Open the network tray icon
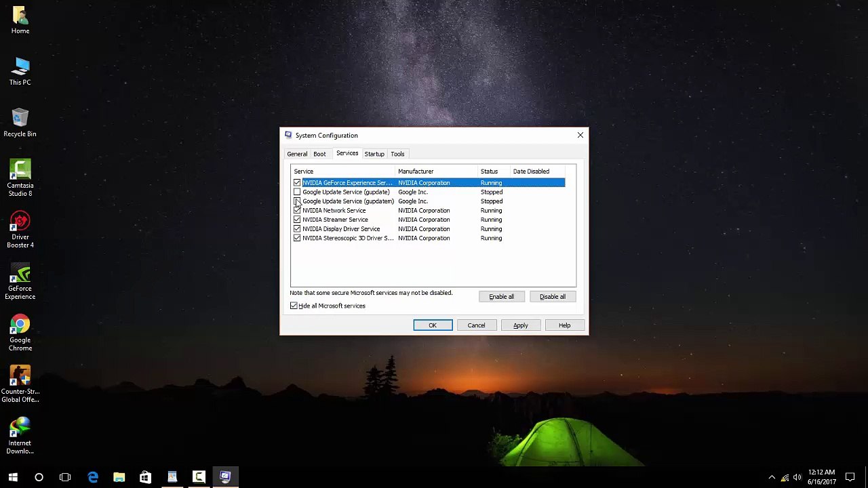This screenshot has height=488, width=868. coord(785,477)
